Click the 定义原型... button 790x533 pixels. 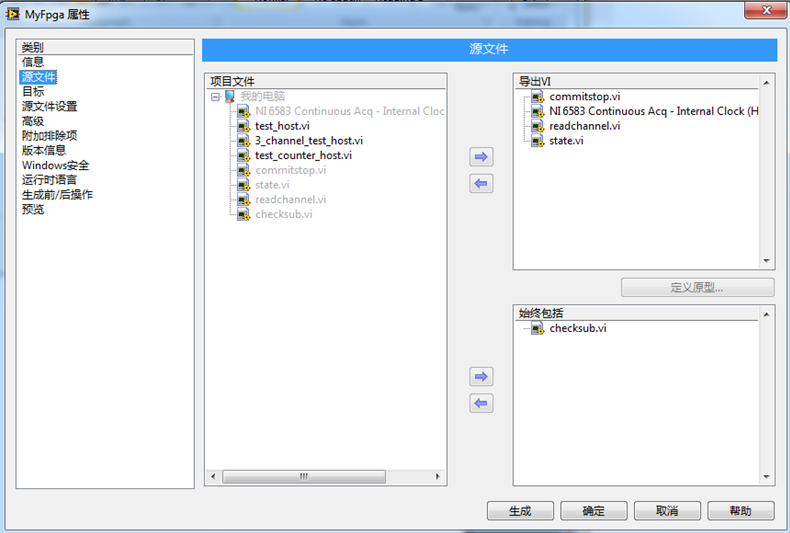[x=697, y=288]
